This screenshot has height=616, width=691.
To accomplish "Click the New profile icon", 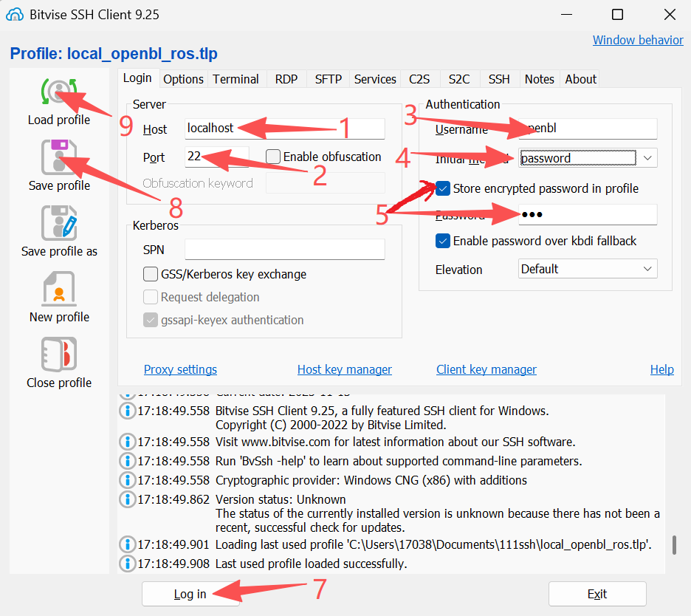I will tap(58, 289).
